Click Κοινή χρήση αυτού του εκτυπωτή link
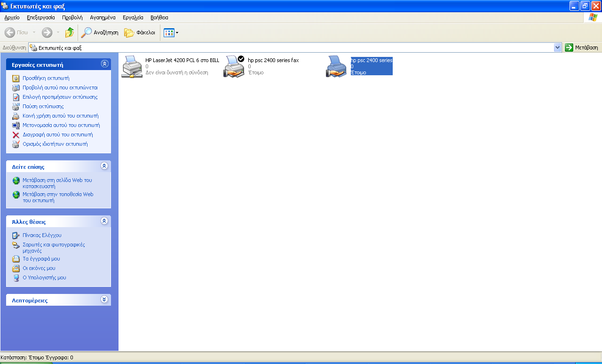The width and height of the screenshot is (602, 364). pos(61,116)
